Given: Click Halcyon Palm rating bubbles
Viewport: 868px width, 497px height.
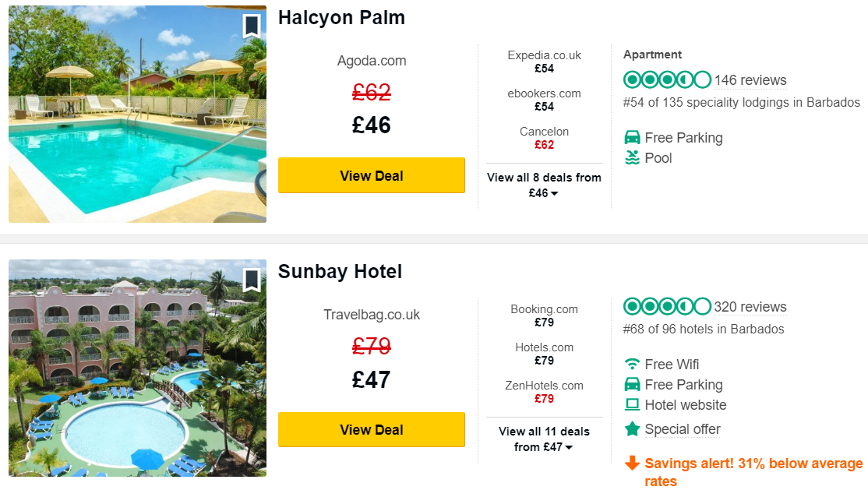Looking at the screenshot, I should [667, 80].
